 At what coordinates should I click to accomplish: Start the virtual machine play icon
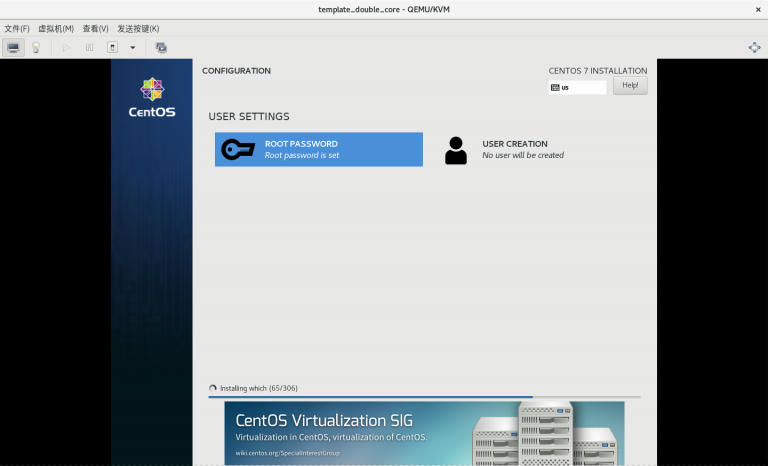66,48
